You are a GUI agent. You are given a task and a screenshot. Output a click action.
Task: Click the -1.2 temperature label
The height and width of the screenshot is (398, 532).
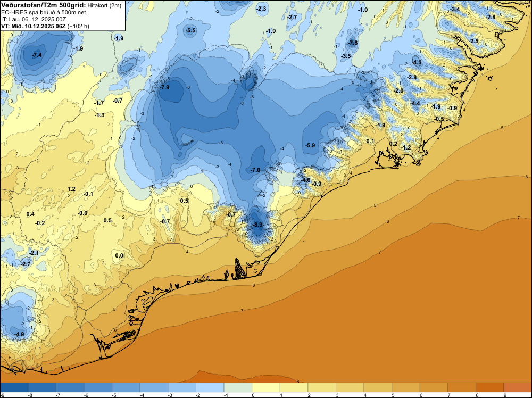(x=406, y=148)
